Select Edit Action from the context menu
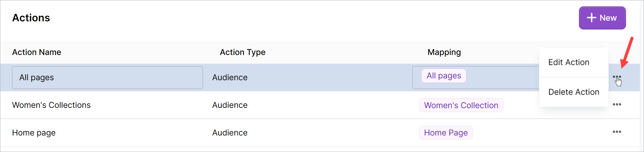Image resolution: width=644 pixels, height=152 pixels. tap(569, 62)
